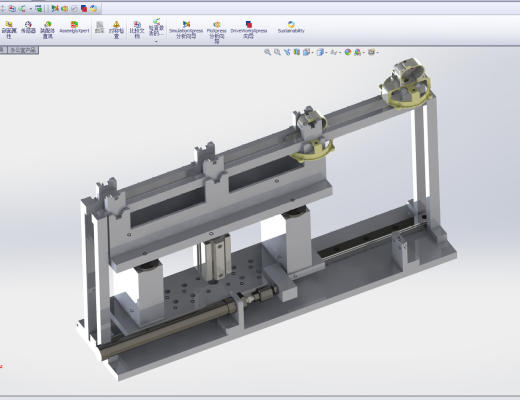The width and height of the screenshot is (520, 400).
Task: Launch DriveWorksXpress wizard
Action: (x=249, y=30)
